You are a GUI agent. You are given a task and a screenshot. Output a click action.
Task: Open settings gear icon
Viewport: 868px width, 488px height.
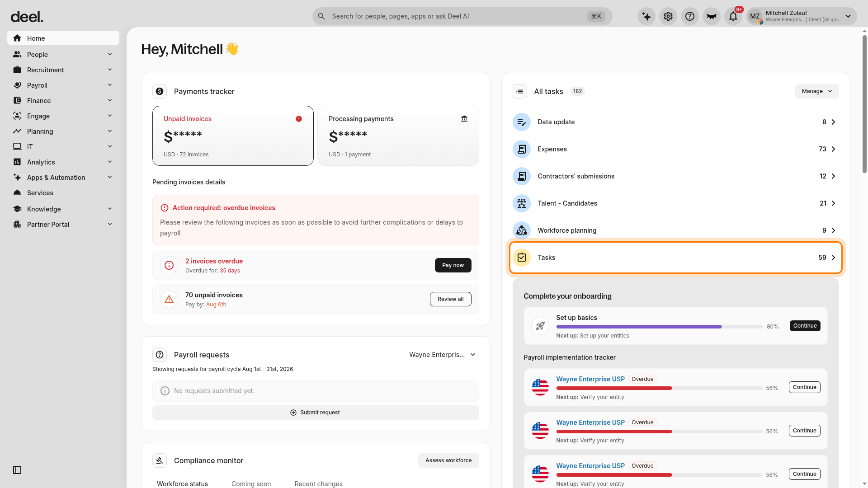[668, 16]
